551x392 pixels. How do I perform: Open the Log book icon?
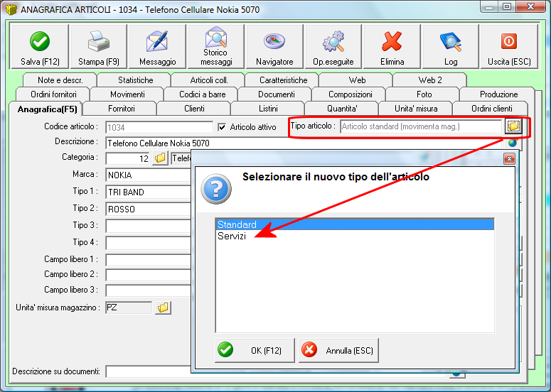pyautogui.click(x=451, y=46)
